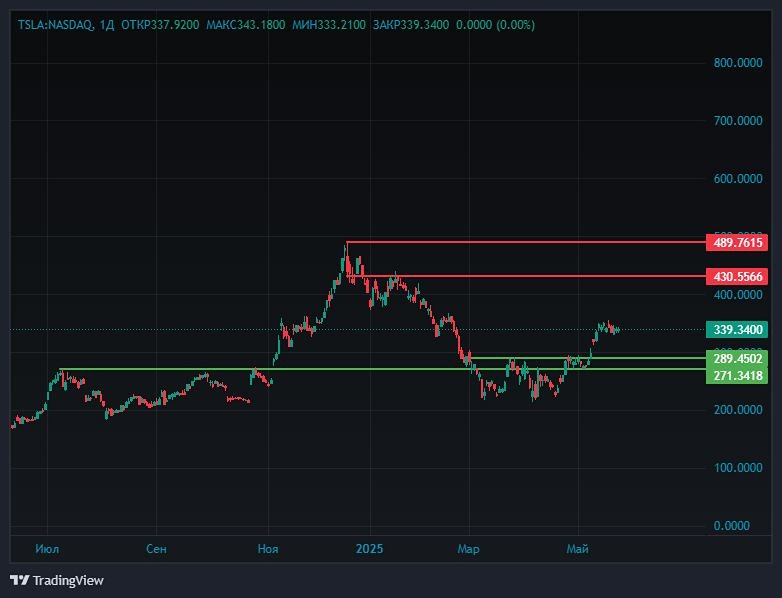The height and width of the screenshot is (598, 782).
Task: Select the long lower green support line
Action: (383, 369)
